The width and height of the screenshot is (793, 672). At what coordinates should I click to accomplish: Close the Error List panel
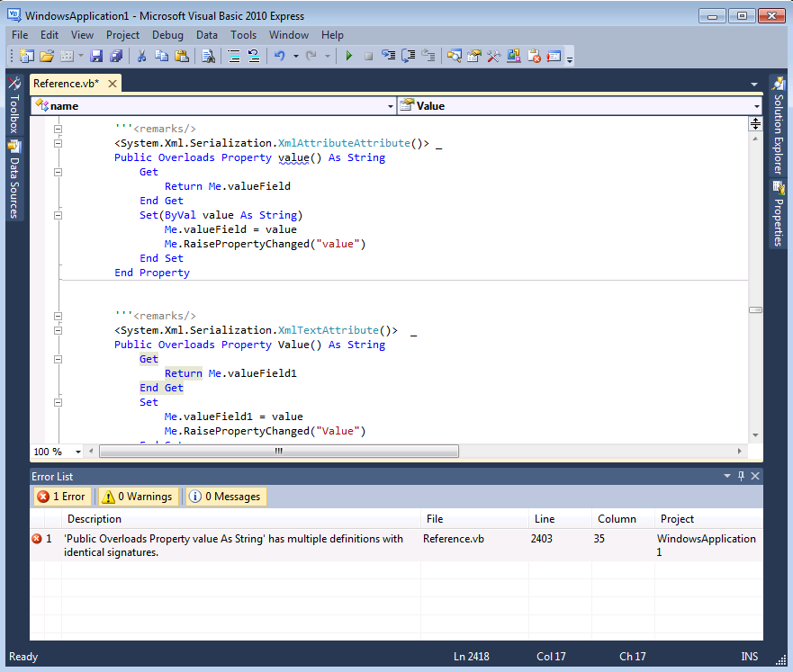tap(755, 476)
